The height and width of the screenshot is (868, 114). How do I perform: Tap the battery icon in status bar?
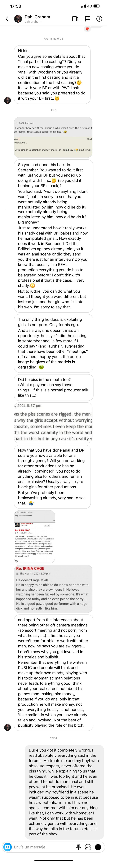[97, 6]
